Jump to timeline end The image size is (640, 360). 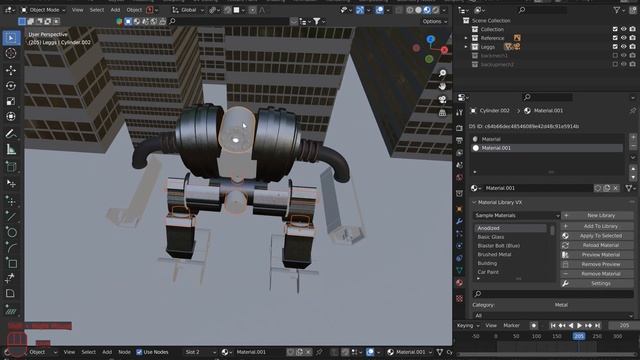(598, 326)
